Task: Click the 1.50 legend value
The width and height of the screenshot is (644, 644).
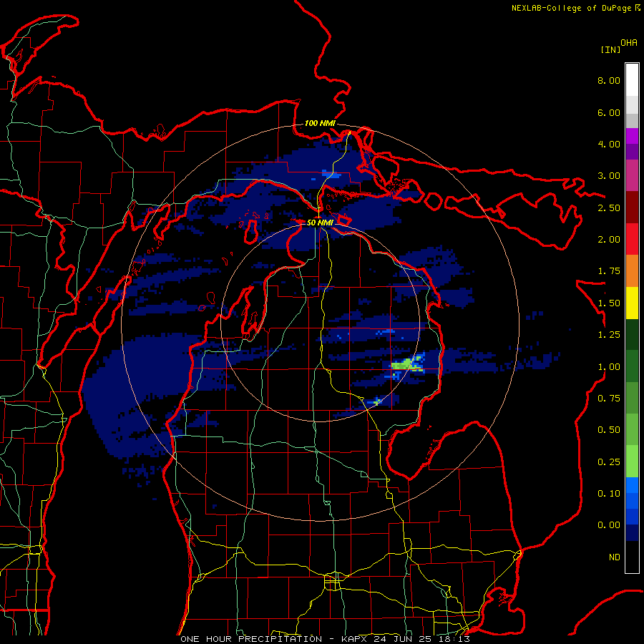Action: (609, 303)
